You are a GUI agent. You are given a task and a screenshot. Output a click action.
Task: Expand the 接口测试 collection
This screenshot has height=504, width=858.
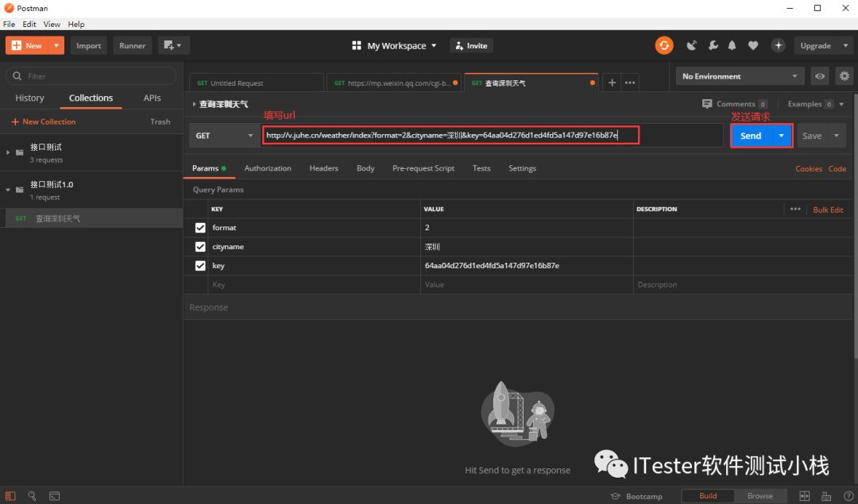click(8, 152)
